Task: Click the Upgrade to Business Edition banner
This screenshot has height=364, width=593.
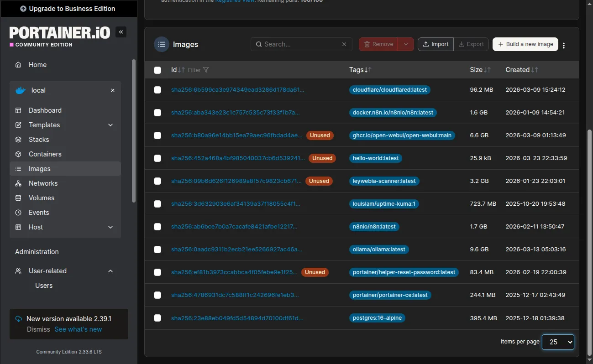Action: click(68, 9)
